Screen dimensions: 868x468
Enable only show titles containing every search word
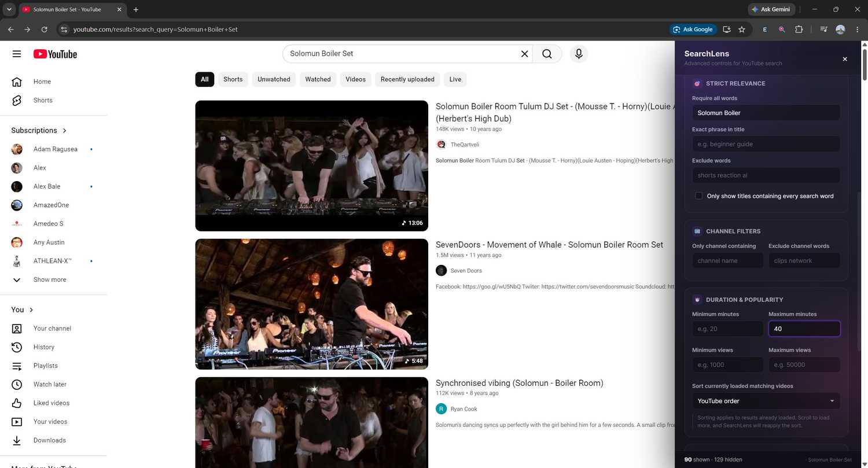[699, 196]
